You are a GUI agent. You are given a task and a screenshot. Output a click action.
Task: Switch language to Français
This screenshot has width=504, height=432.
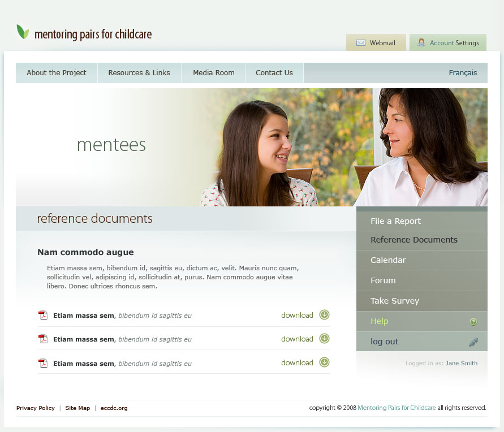(463, 73)
